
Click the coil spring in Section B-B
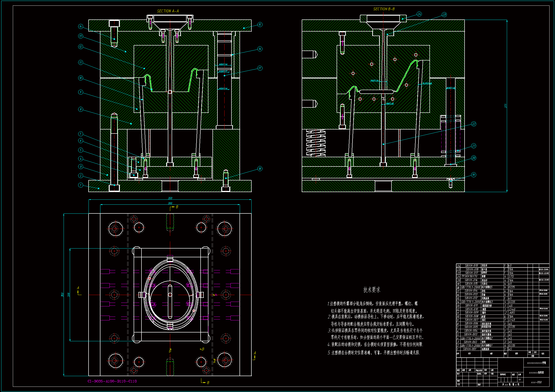tap(316, 143)
